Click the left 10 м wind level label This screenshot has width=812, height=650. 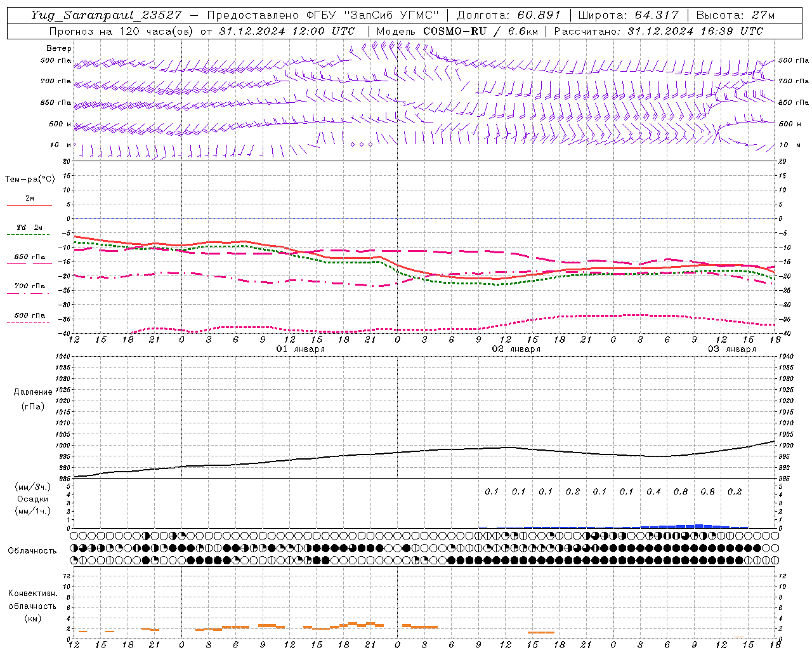point(61,145)
